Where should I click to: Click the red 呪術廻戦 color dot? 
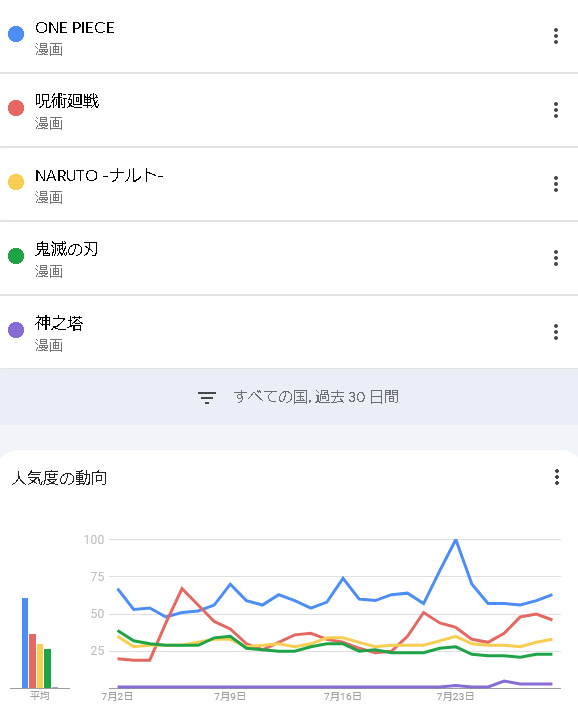(16, 108)
